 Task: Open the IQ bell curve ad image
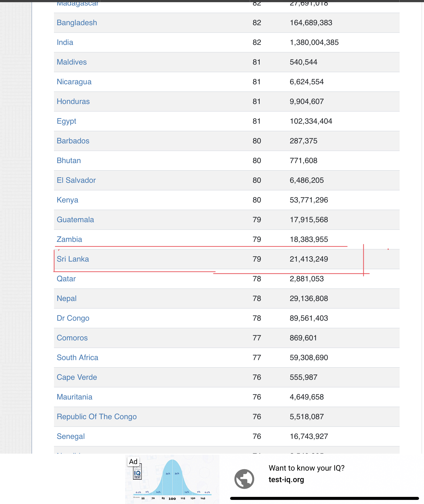(172, 479)
